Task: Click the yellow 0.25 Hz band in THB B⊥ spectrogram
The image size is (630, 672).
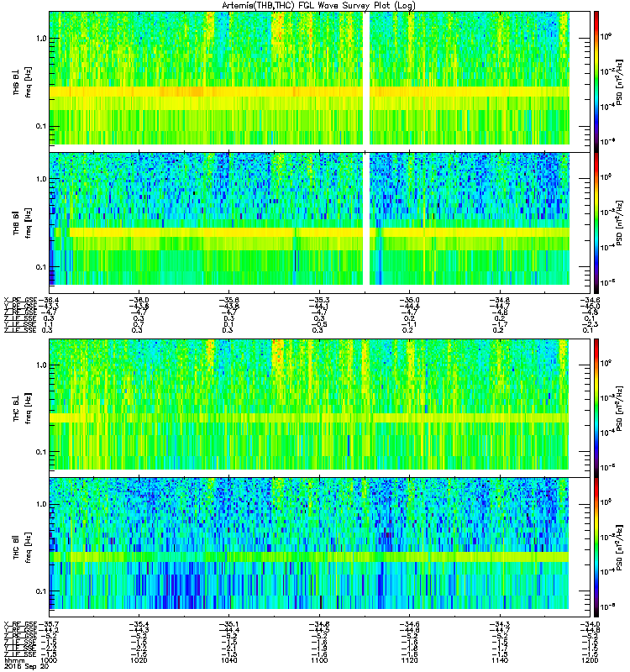Action: point(309,92)
